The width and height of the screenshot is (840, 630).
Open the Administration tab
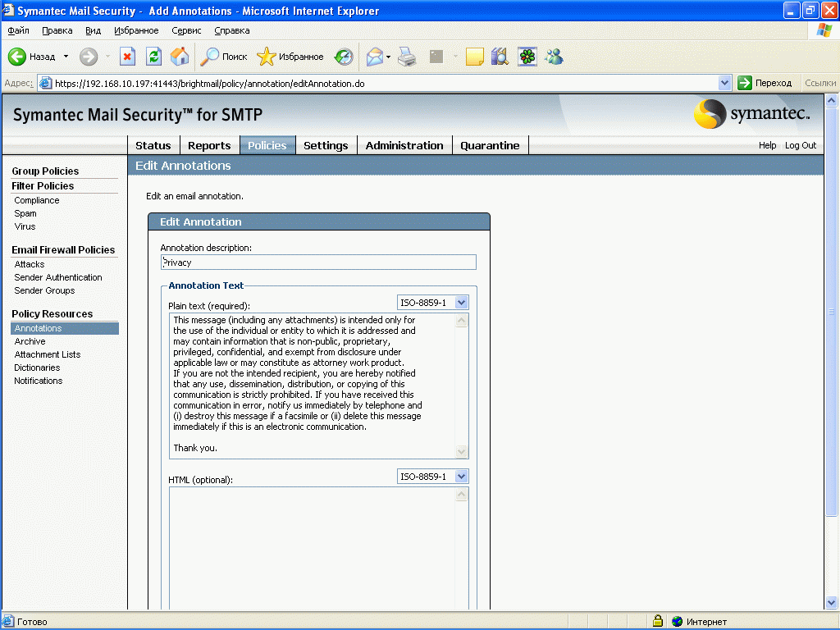tap(404, 146)
